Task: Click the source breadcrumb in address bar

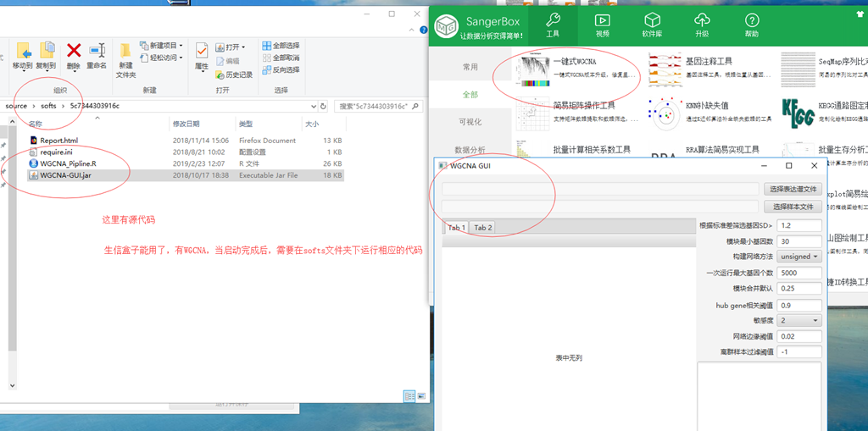Action: point(16,106)
